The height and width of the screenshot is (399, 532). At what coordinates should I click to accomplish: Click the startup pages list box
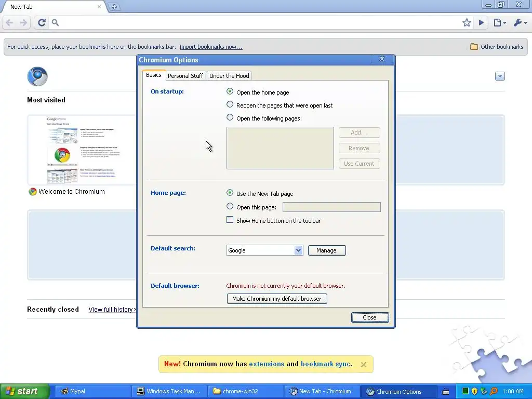pyautogui.click(x=280, y=148)
